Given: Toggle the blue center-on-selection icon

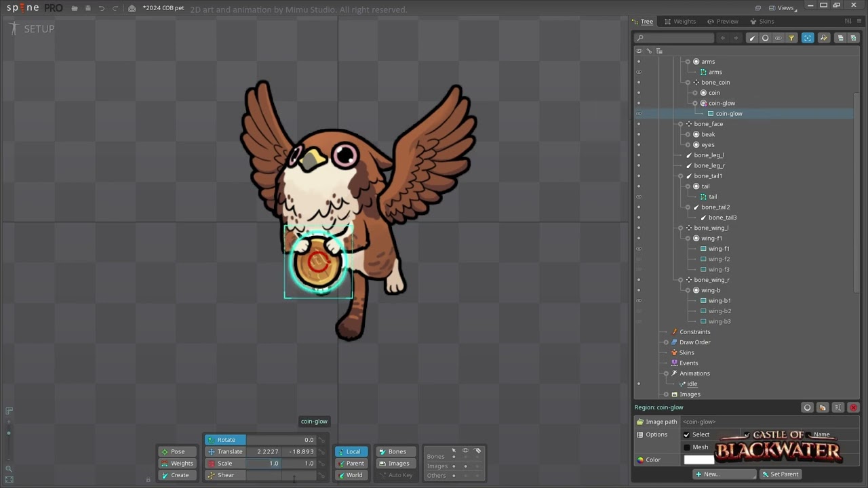Looking at the screenshot, I should (x=807, y=38).
